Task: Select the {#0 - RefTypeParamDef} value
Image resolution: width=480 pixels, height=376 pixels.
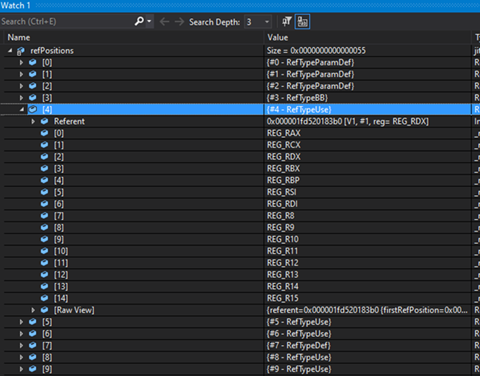Action: pos(310,62)
